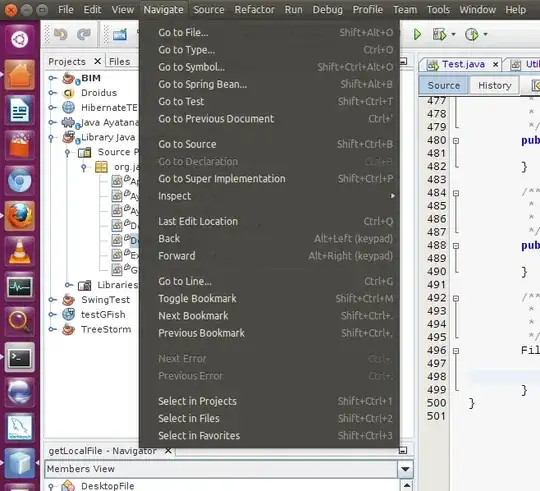This screenshot has height=491, width=540.
Task: Open the NetBeans cube launcher
Action: pos(20,463)
